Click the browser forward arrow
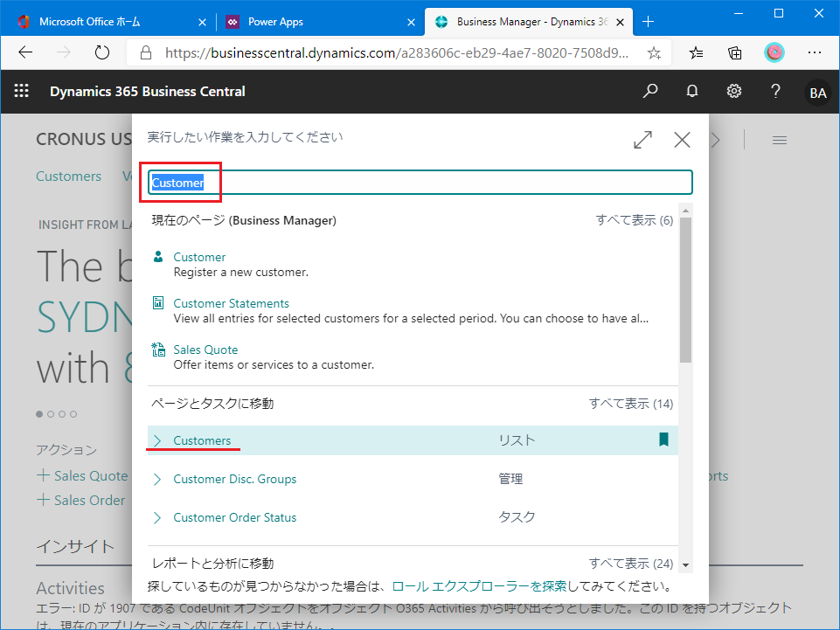Image resolution: width=840 pixels, height=630 pixels. pyautogui.click(x=64, y=52)
